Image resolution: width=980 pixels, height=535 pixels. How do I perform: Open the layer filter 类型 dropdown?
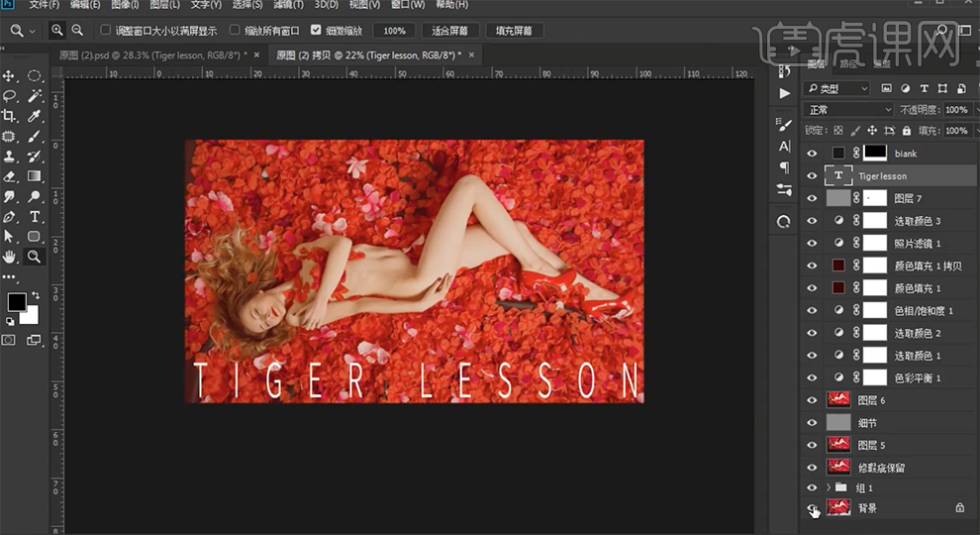point(837,89)
